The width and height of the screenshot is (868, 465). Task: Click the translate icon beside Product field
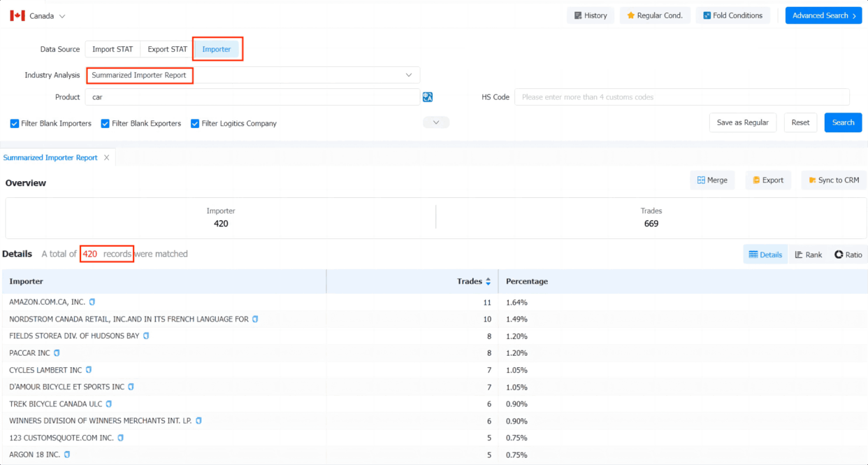(428, 97)
